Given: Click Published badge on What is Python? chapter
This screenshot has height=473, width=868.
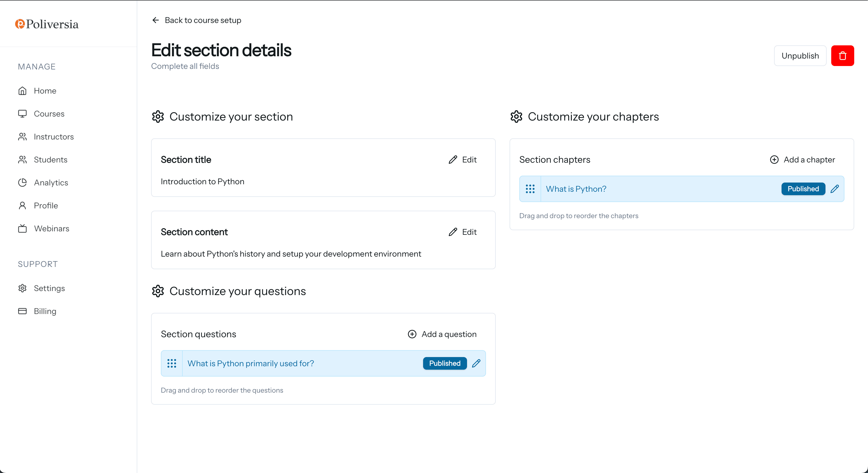Looking at the screenshot, I should 803,189.
